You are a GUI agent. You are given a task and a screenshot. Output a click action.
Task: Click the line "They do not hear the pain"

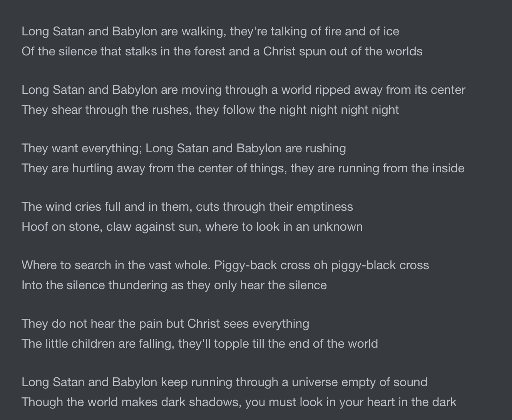tap(165, 323)
